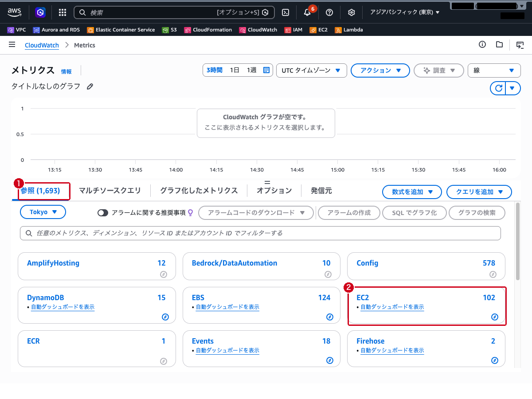The height and width of the screenshot is (399, 532).
Task: Open VPC bookmark shortcut
Action: point(17,30)
